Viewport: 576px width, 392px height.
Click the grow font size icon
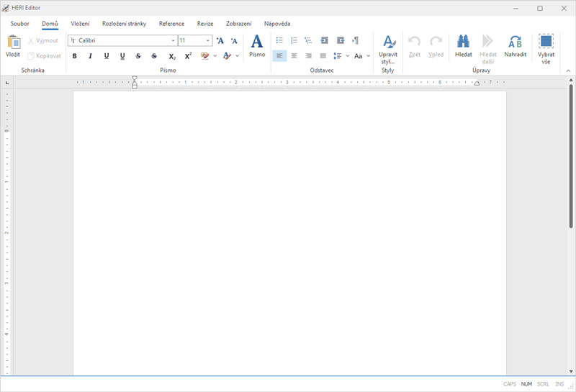pos(220,40)
